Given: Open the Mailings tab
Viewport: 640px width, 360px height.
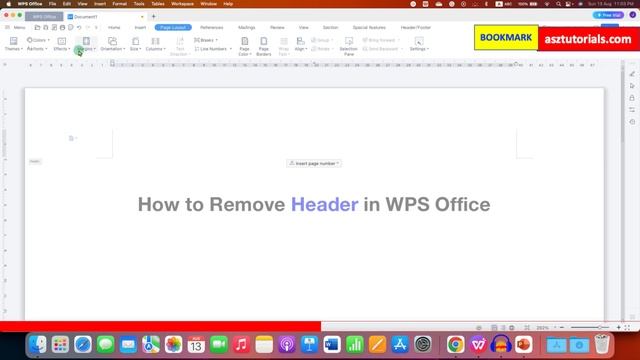Looking at the screenshot, I should tap(247, 27).
